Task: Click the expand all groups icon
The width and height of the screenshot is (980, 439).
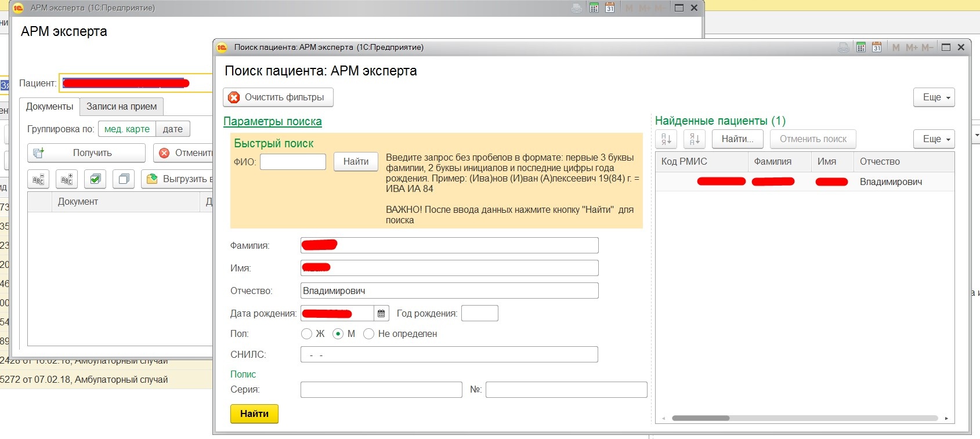Action: pyautogui.click(x=67, y=179)
